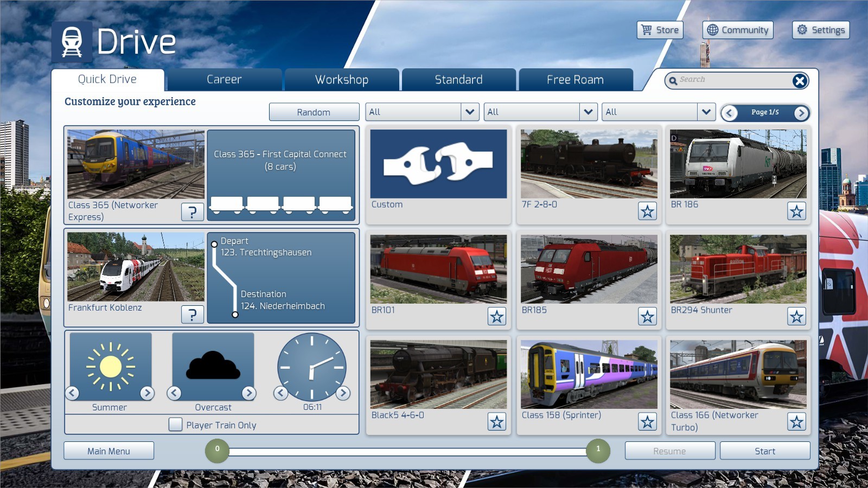Click the question mark beside Frankfurt Koblenz
The width and height of the screenshot is (868, 488).
tap(192, 314)
